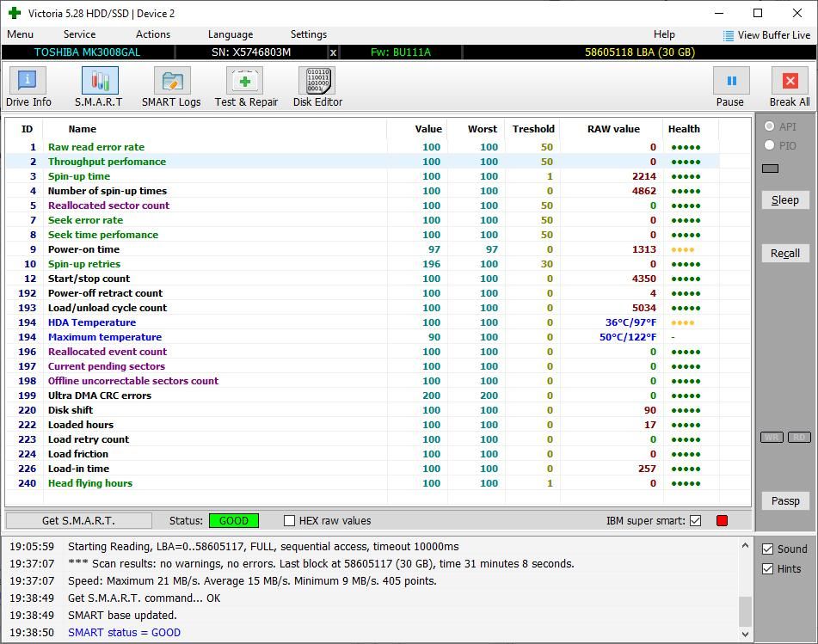Open the Drive Info panel
The width and height of the screenshot is (818, 644).
click(28, 87)
